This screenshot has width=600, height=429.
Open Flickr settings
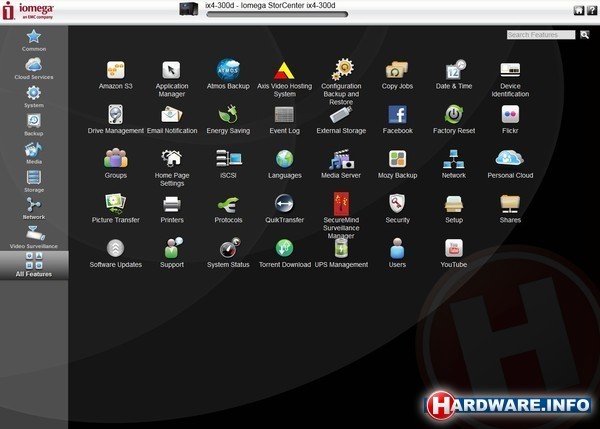click(510, 119)
